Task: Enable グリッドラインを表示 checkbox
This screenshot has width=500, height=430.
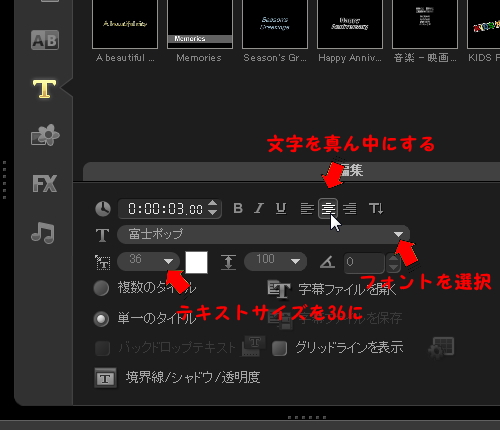Action: tap(279, 349)
